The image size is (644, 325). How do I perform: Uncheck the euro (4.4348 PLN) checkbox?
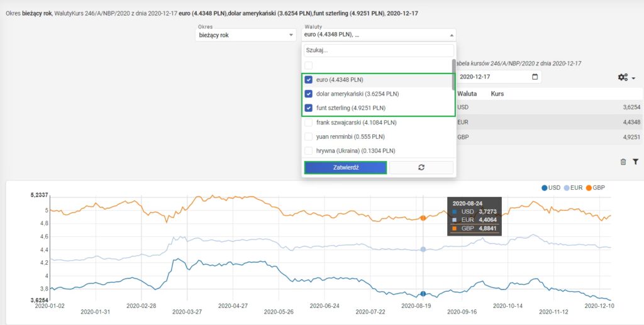click(x=309, y=80)
